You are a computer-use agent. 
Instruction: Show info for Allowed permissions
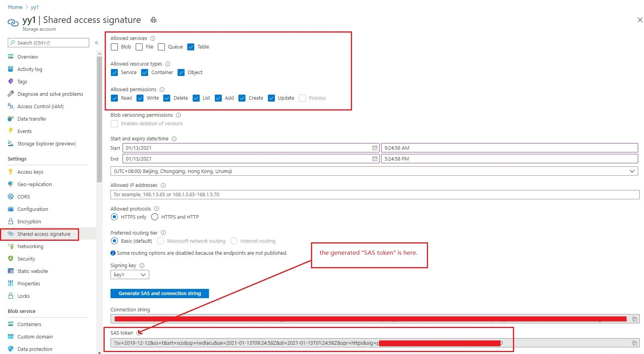[x=162, y=90]
